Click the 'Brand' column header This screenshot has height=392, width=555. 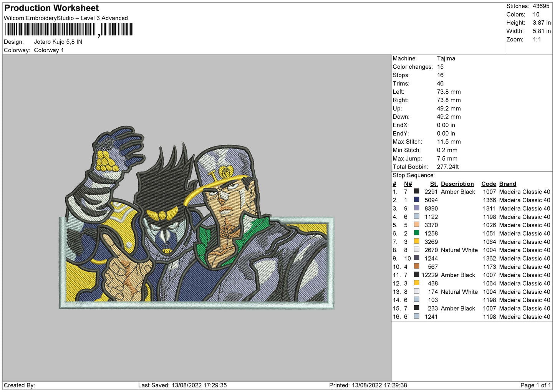click(507, 184)
